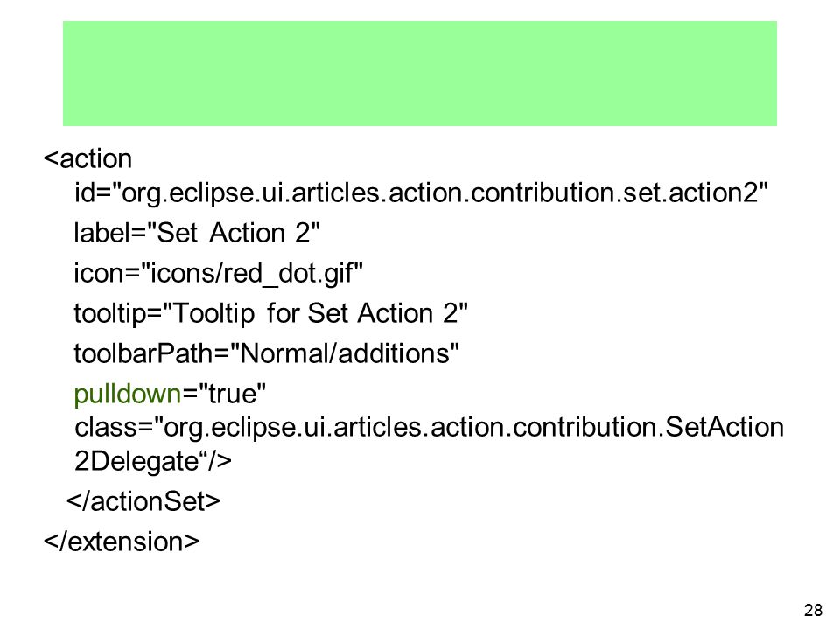Click the closing extension tag
This screenshot has height=630, width=840.
pyautogui.click(x=121, y=542)
